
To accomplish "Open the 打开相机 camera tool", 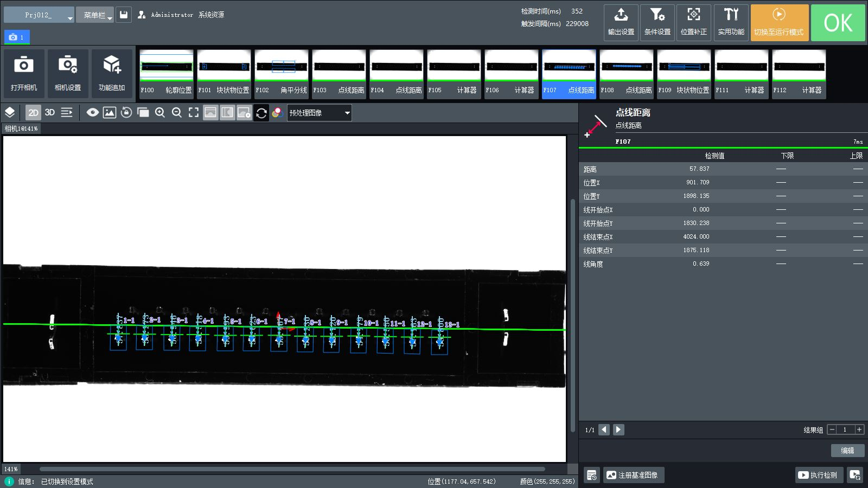I will 24,74.
